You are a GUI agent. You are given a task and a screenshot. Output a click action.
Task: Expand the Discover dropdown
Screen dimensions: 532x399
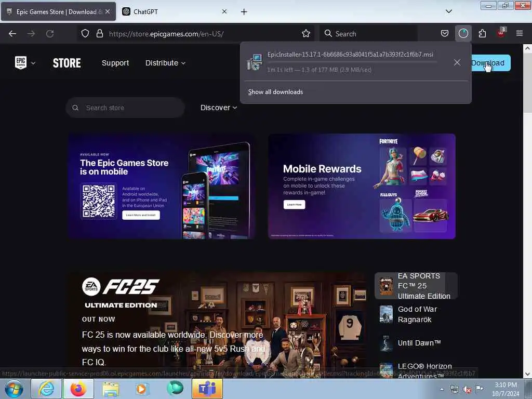tap(219, 108)
